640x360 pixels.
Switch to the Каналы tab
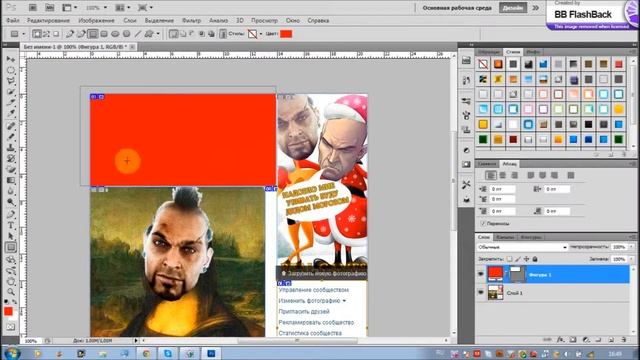click(505, 237)
